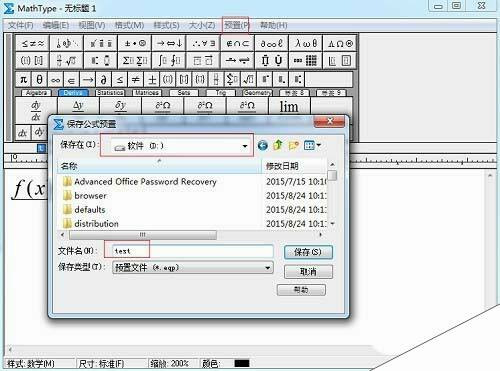Open the 编辑(E) menu
This screenshot has width=500, height=371.
[56, 25]
